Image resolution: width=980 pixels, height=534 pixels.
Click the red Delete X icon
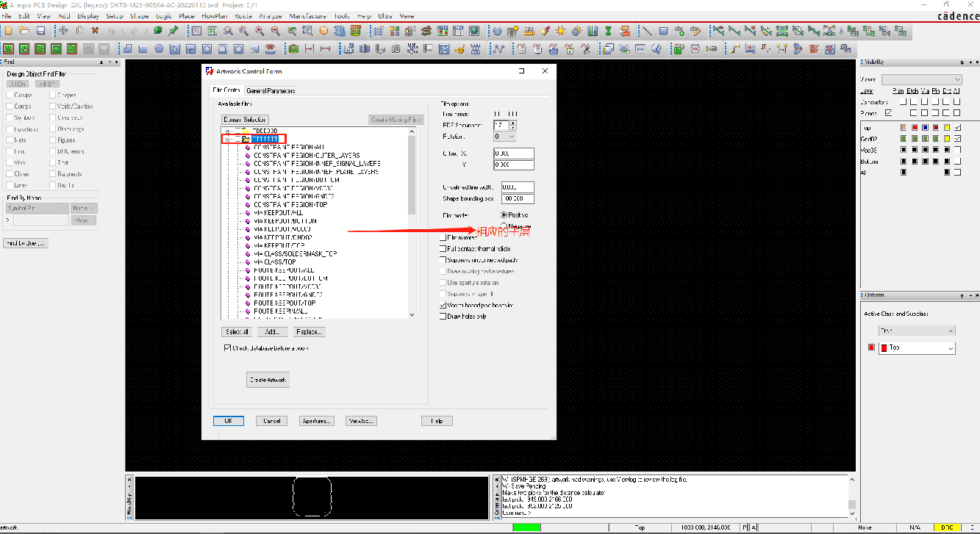coord(95,31)
